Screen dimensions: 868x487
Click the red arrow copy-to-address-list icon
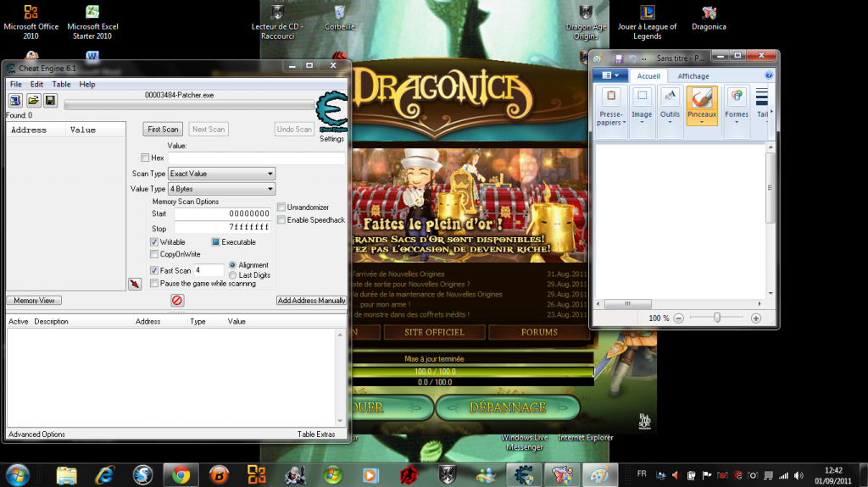coord(135,284)
